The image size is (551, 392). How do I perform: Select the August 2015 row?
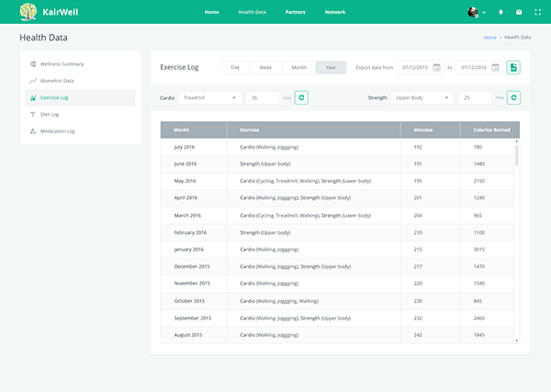[x=337, y=335]
